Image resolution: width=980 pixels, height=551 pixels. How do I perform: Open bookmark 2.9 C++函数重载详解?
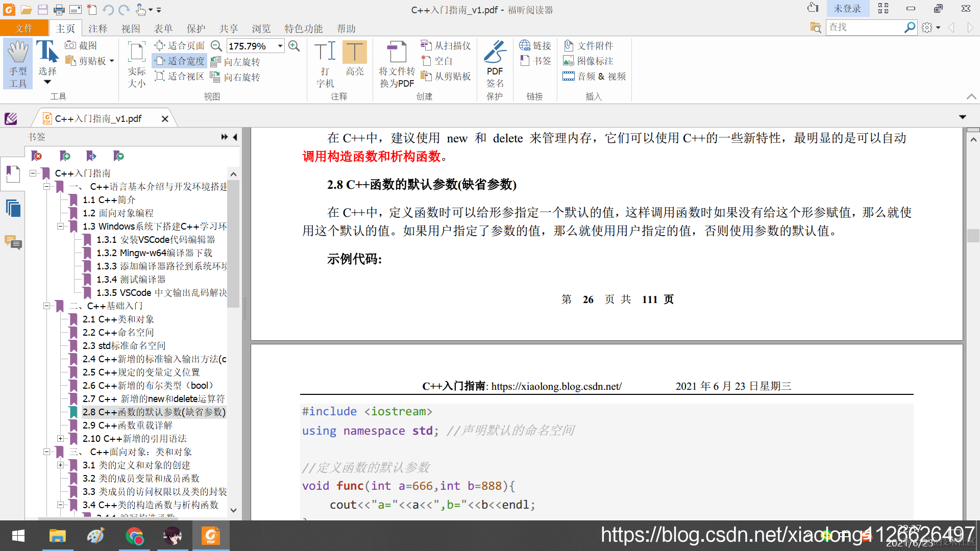[x=127, y=425]
